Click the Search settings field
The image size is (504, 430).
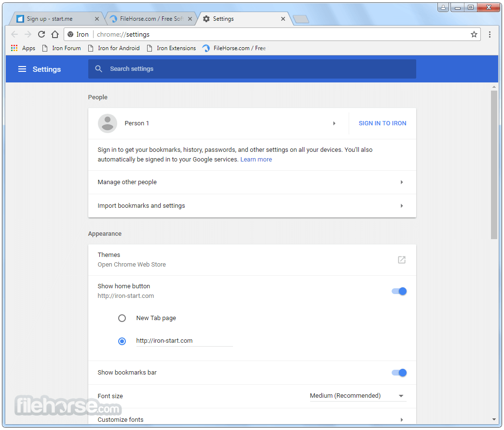click(252, 69)
